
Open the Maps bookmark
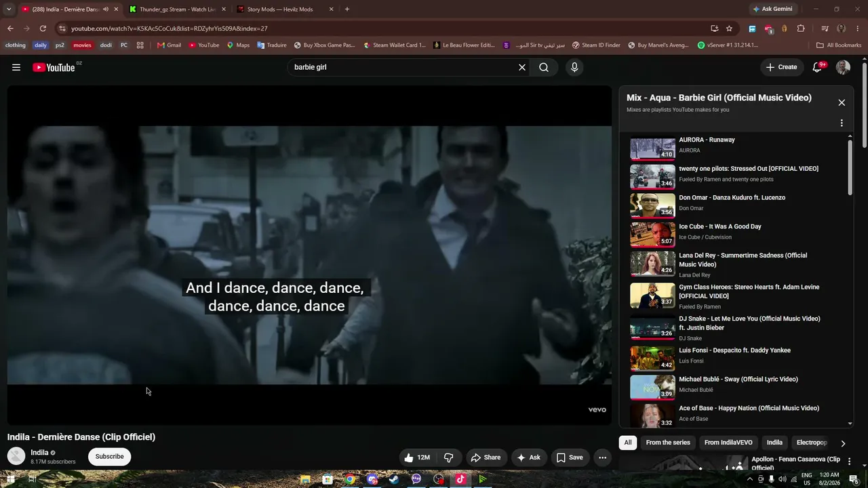tap(238, 45)
